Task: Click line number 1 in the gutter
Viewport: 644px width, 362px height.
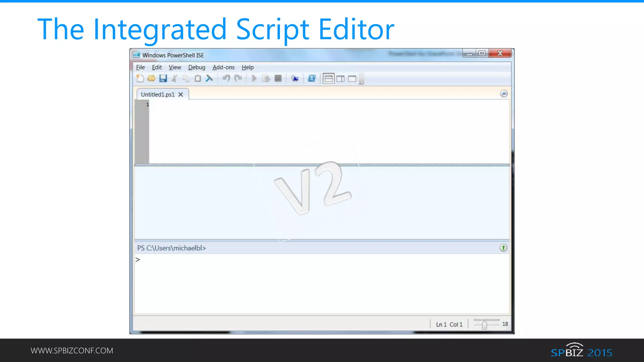Action: coord(147,104)
